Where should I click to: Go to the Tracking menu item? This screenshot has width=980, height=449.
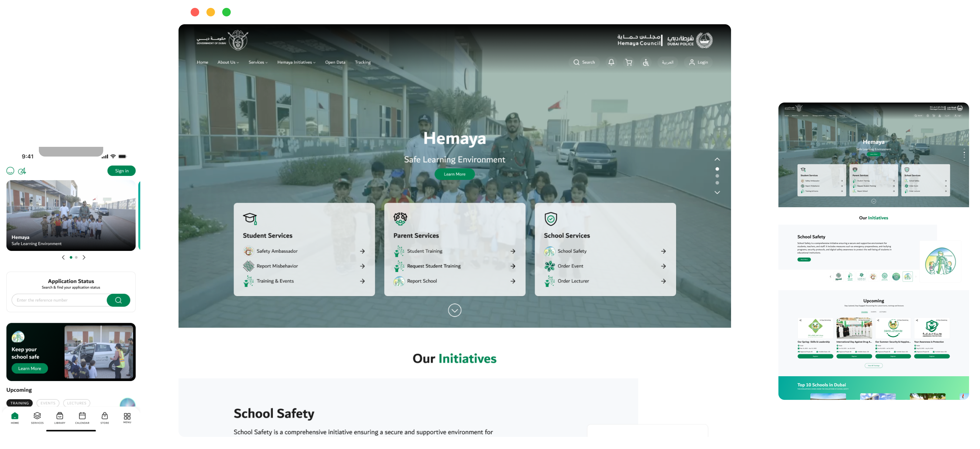tap(362, 62)
